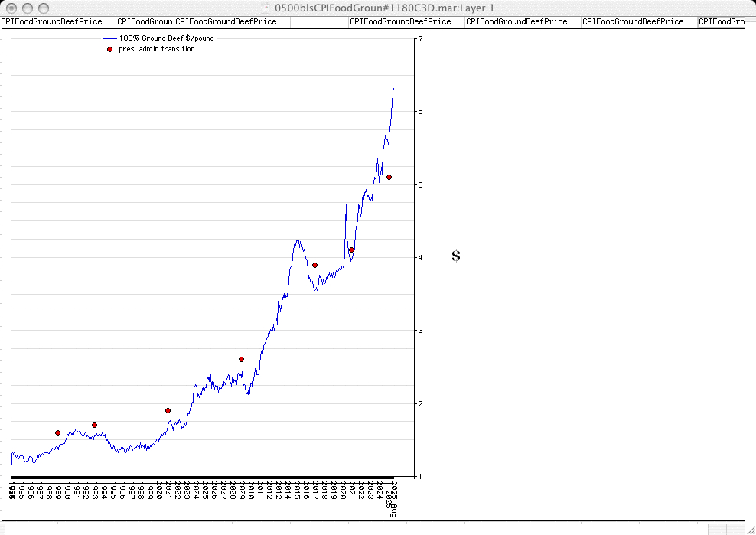Select the truncated CPIFoodGroun column header
This screenshot has height=535, width=756.
(x=145, y=22)
